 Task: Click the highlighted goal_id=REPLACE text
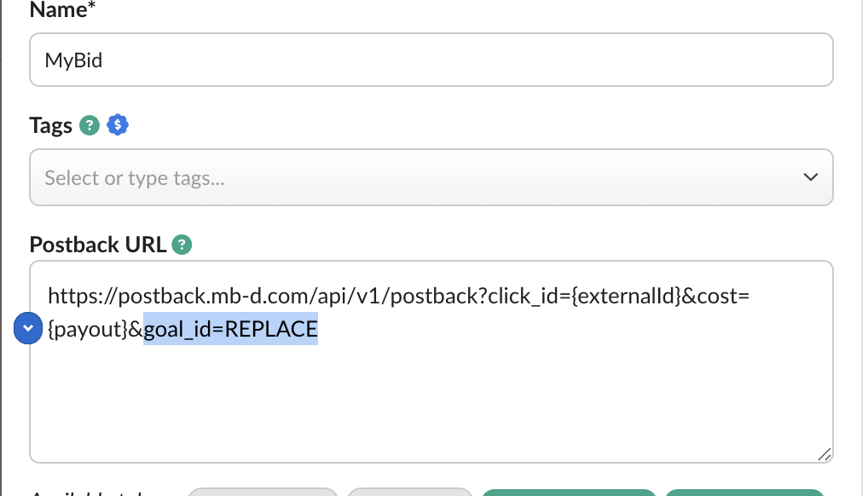(x=230, y=330)
